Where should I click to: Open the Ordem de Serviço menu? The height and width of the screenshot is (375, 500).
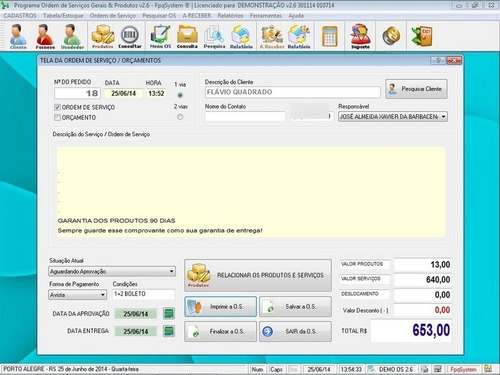coord(113,16)
